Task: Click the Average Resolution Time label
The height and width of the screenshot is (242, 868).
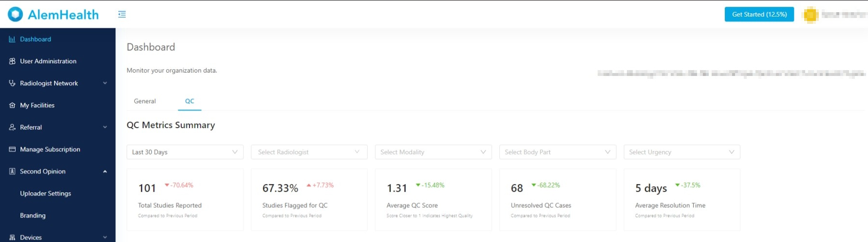Action: click(x=670, y=205)
